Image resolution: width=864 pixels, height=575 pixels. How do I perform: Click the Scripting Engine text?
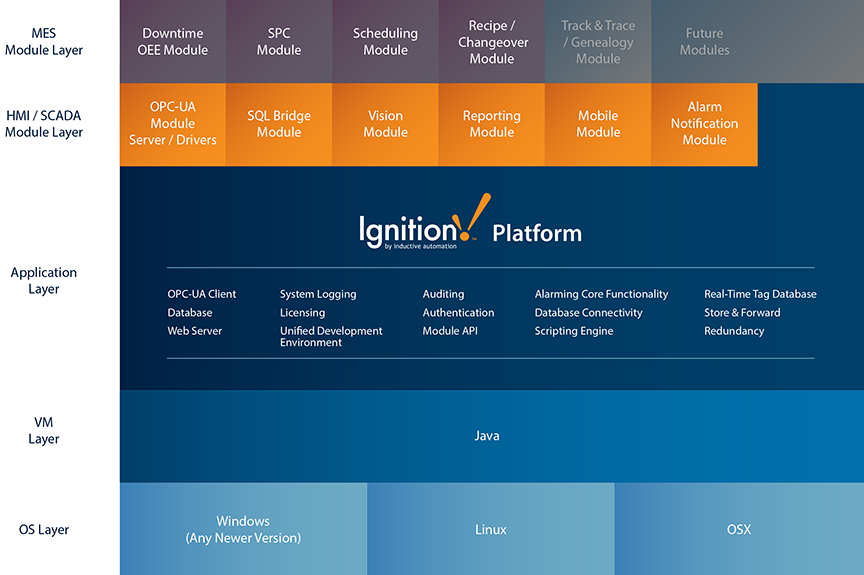574,331
